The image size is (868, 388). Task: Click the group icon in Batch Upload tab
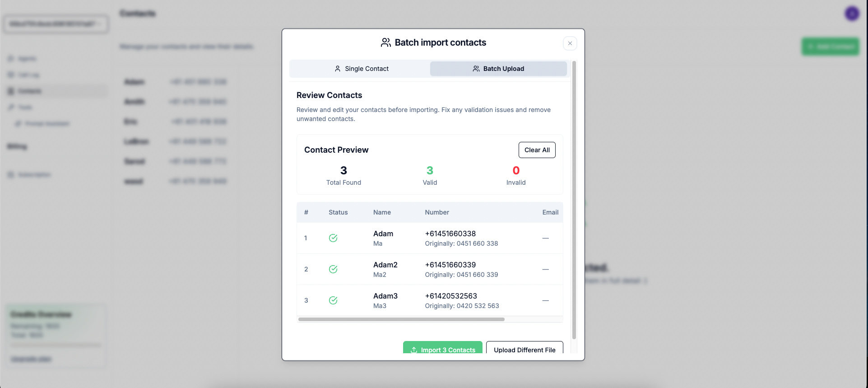tap(476, 69)
